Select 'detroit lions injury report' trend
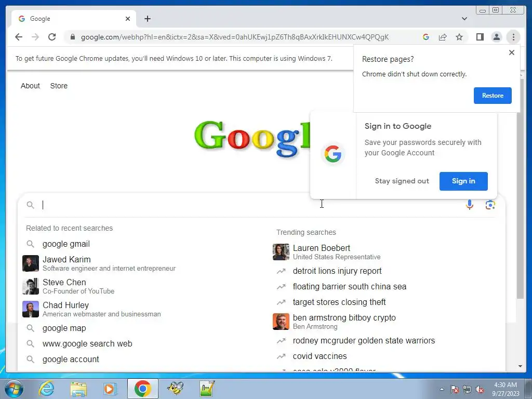This screenshot has height=399, width=532. pos(337,271)
